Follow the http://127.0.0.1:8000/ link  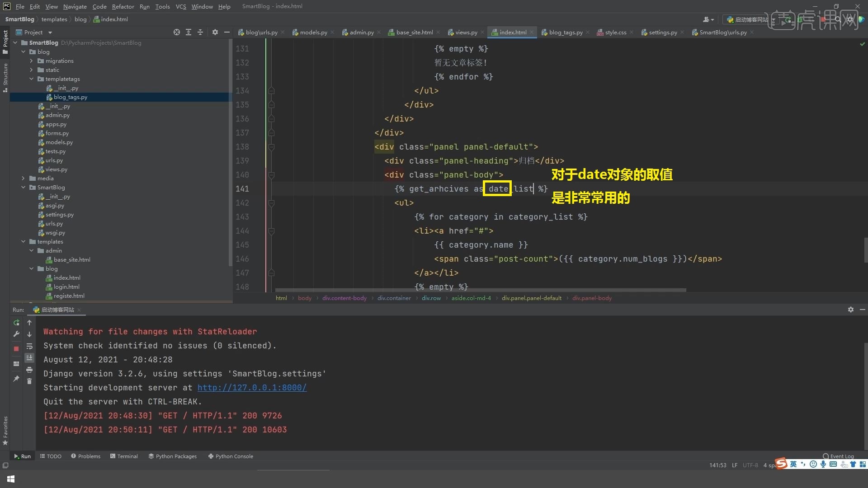pos(252,388)
